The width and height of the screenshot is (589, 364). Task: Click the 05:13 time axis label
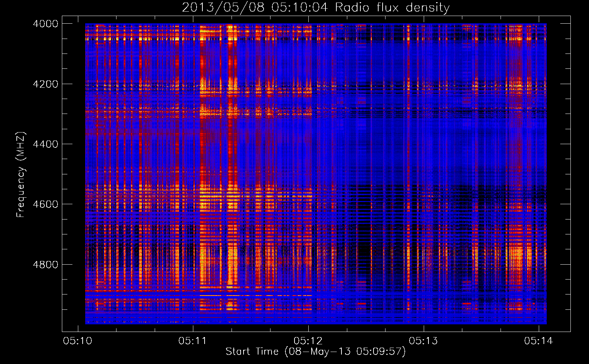pyautogui.click(x=423, y=341)
